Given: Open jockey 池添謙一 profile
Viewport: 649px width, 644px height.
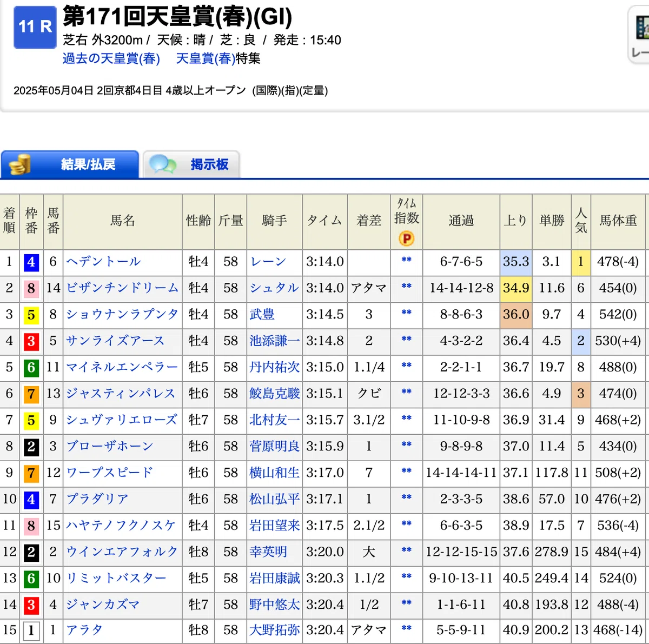Looking at the screenshot, I should [275, 341].
